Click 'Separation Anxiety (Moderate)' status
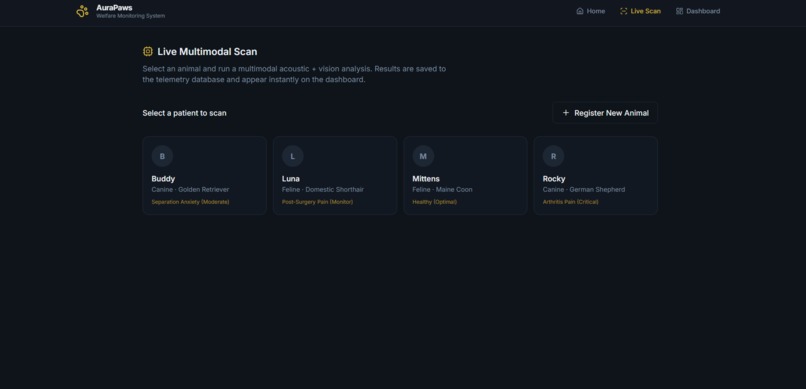 (190, 202)
